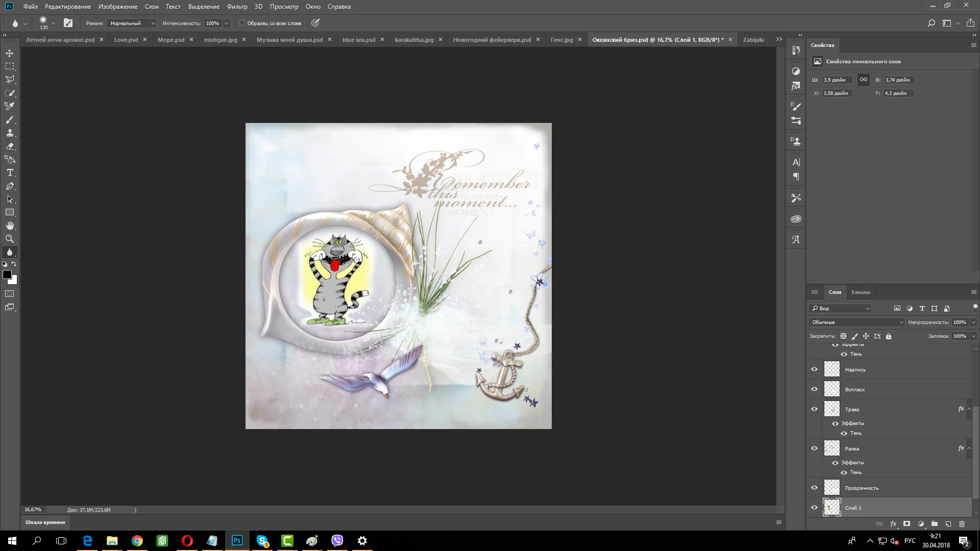Viewport: 980px width, 551px height.
Task: Switch to the blue sea.psd document tab
Action: [358, 40]
